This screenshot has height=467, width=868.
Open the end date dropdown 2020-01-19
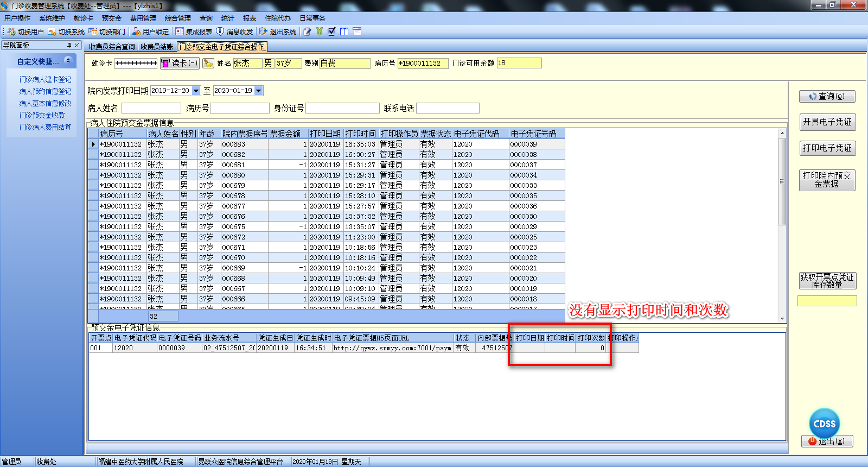click(x=259, y=91)
